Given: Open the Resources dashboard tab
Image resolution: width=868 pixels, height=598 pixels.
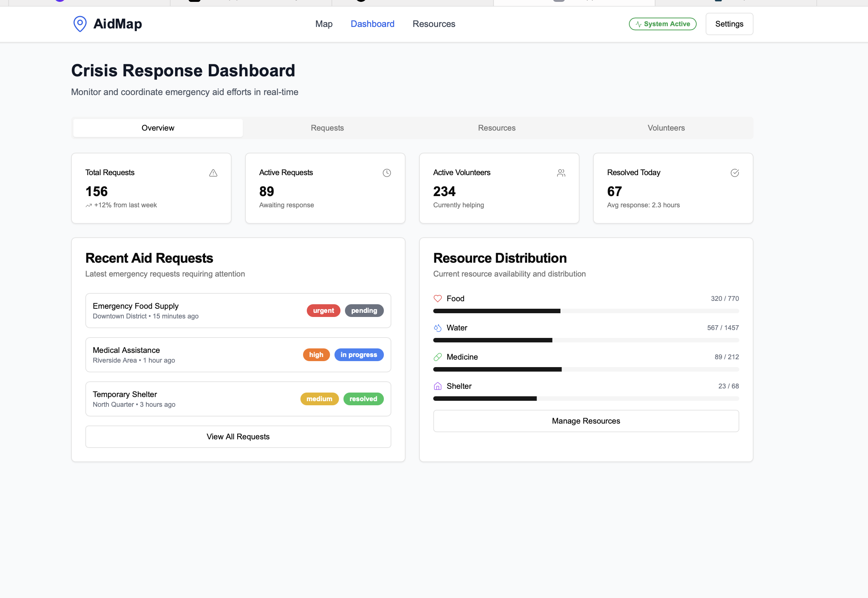Looking at the screenshot, I should 496,128.
